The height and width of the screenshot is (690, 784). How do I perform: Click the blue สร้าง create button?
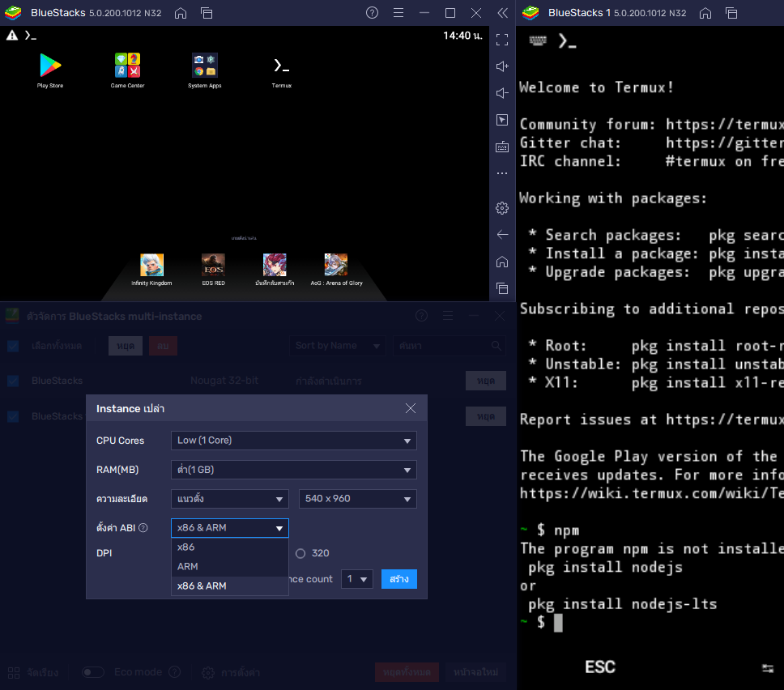(398, 579)
